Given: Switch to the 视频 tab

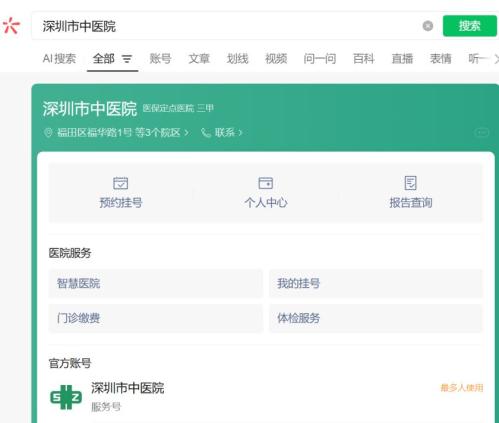Looking at the screenshot, I should point(276,59).
